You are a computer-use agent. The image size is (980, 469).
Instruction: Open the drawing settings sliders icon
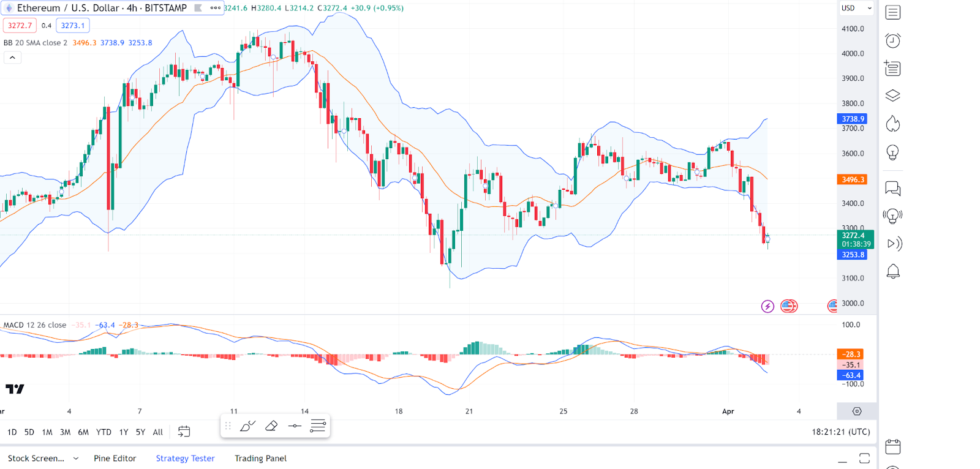click(318, 426)
